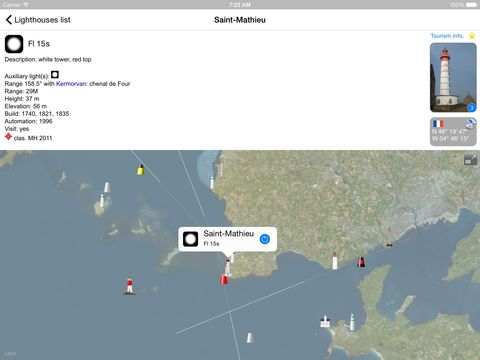The width and height of the screenshot is (480, 360).
Task: Open Tourism info link
Action: click(447, 36)
